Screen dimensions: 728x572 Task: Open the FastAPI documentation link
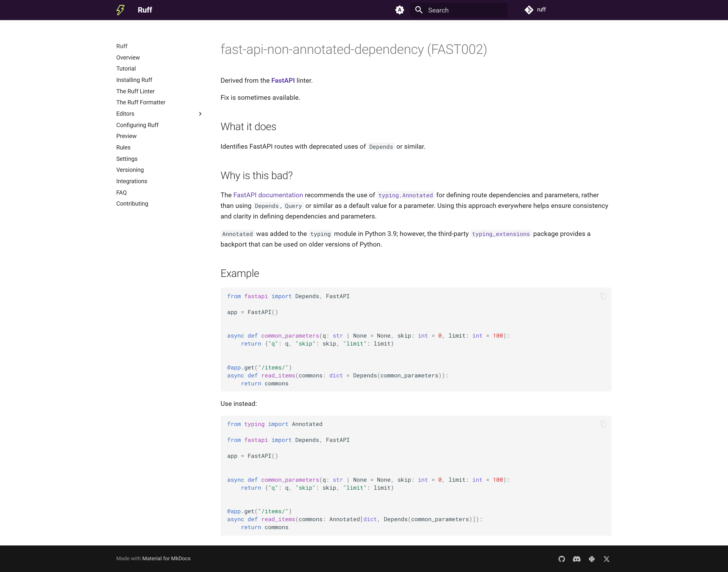click(268, 195)
